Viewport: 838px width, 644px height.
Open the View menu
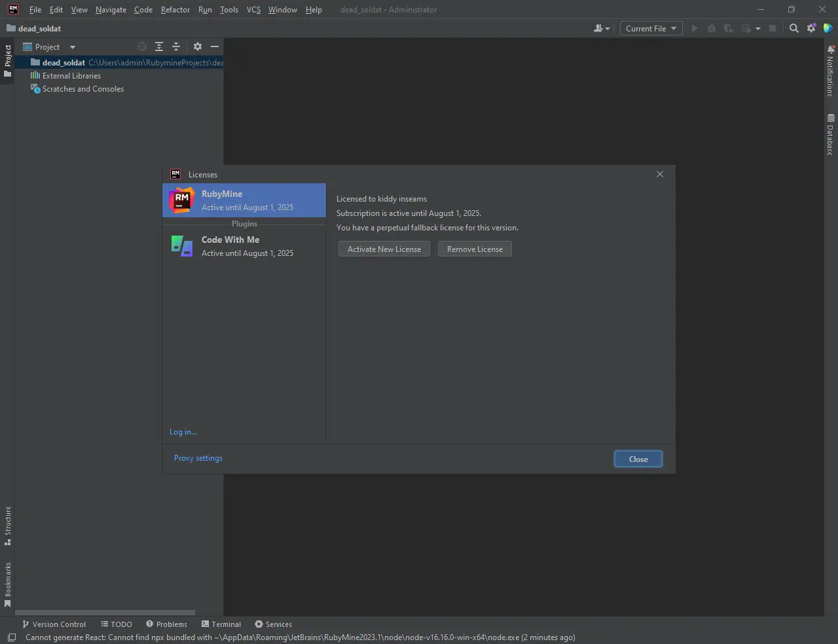(79, 9)
